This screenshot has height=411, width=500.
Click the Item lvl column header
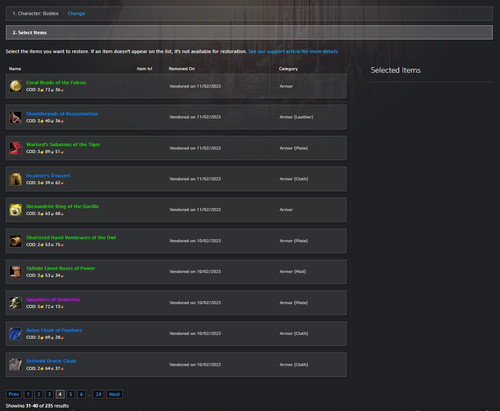pos(144,69)
